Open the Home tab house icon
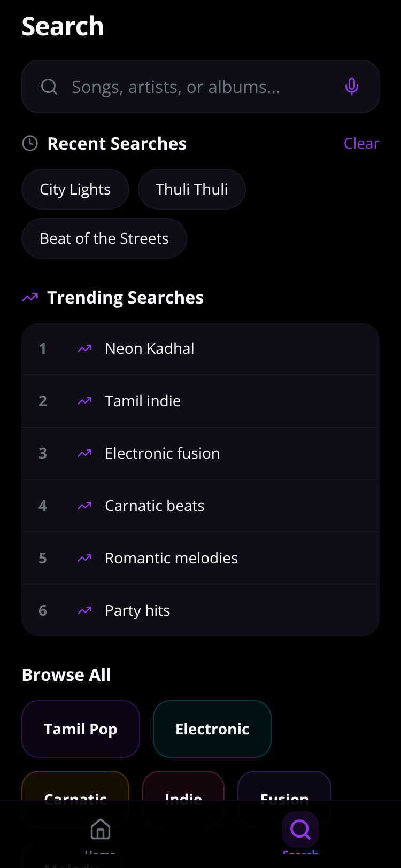Image resolution: width=401 pixels, height=868 pixels. [101, 830]
